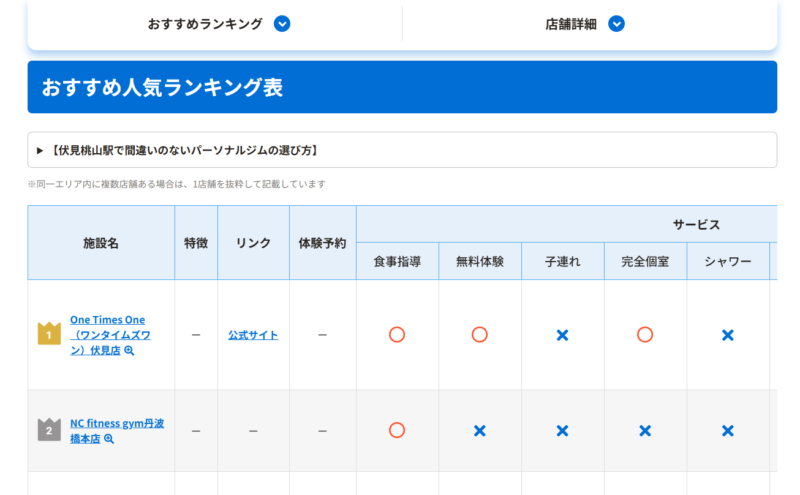Click the シャワー column header
Viewport: 800px width, 495px height.
pyautogui.click(x=727, y=261)
